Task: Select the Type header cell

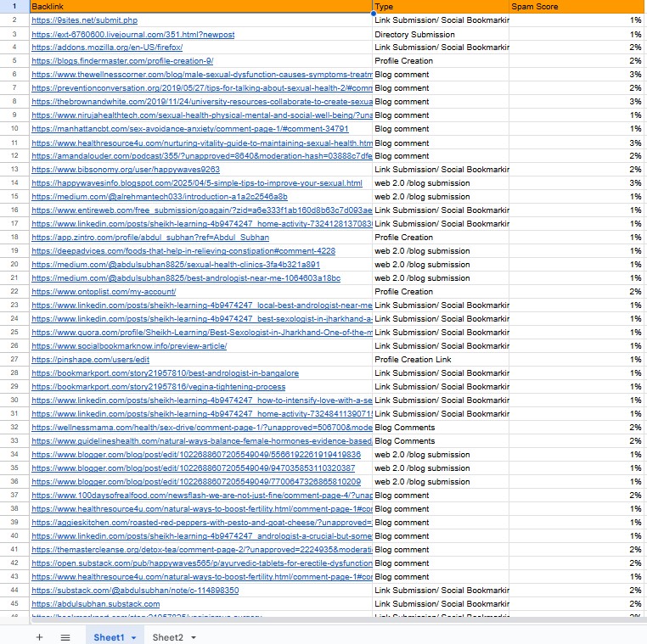Action: (440, 6)
